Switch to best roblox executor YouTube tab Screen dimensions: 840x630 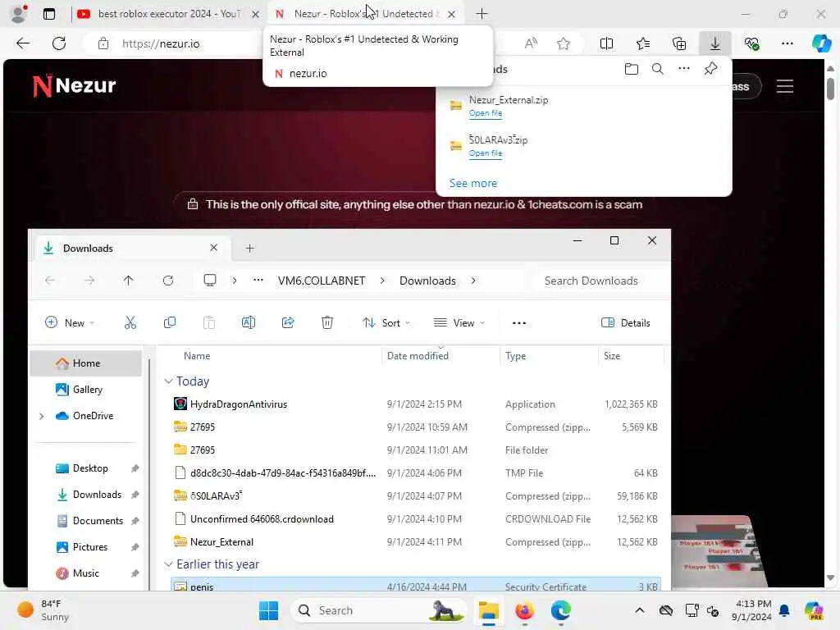click(x=169, y=14)
